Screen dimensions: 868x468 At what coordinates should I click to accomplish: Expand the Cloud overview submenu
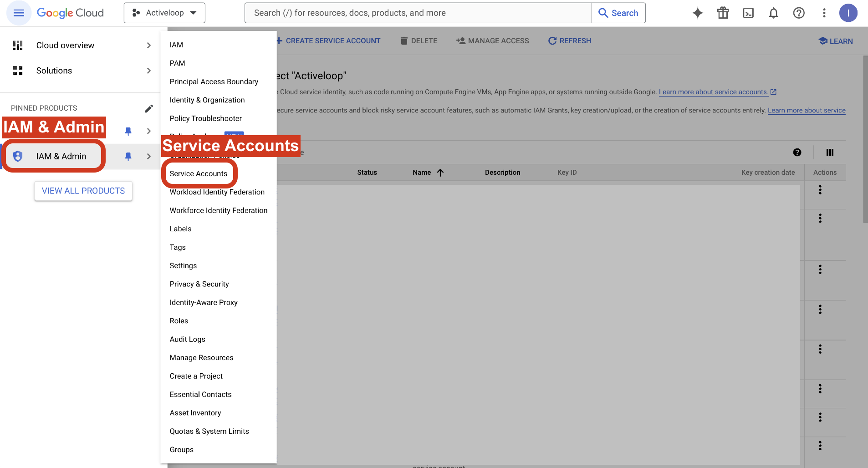point(148,46)
